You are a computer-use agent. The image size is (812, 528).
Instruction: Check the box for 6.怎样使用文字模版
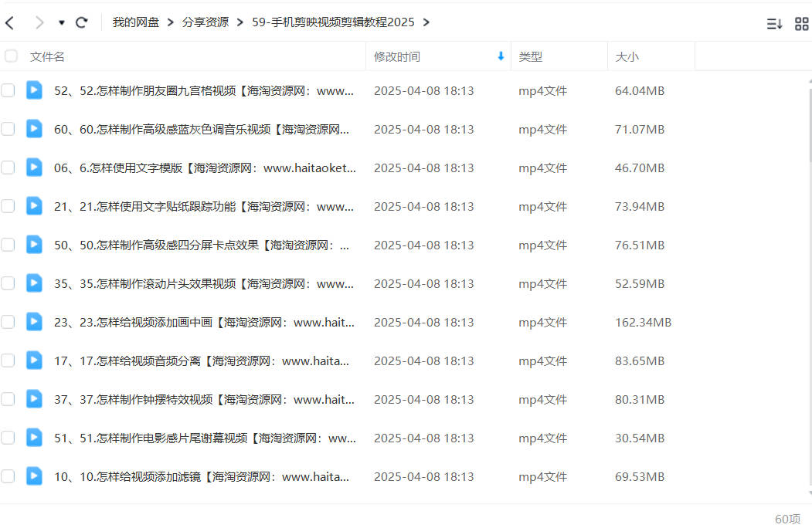click(x=8, y=168)
